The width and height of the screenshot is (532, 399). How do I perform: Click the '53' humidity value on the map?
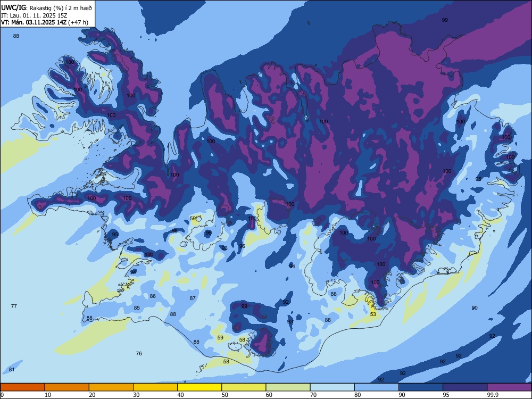click(x=373, y=314)
